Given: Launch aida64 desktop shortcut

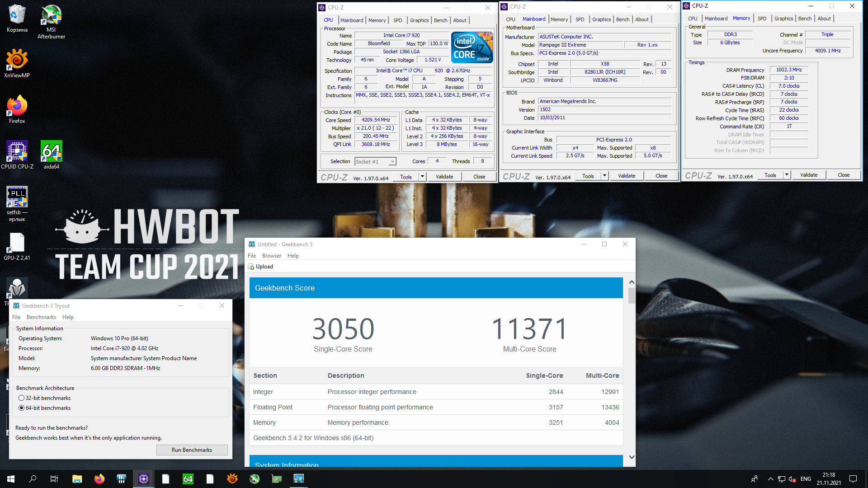Looking at the screenshot, I should (51, 155).
